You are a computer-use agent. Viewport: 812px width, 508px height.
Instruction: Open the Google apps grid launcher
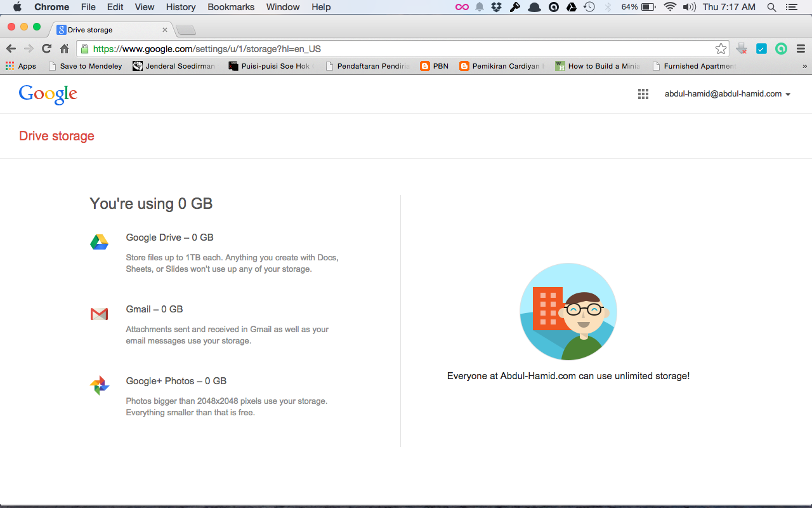tap(643, 94)
